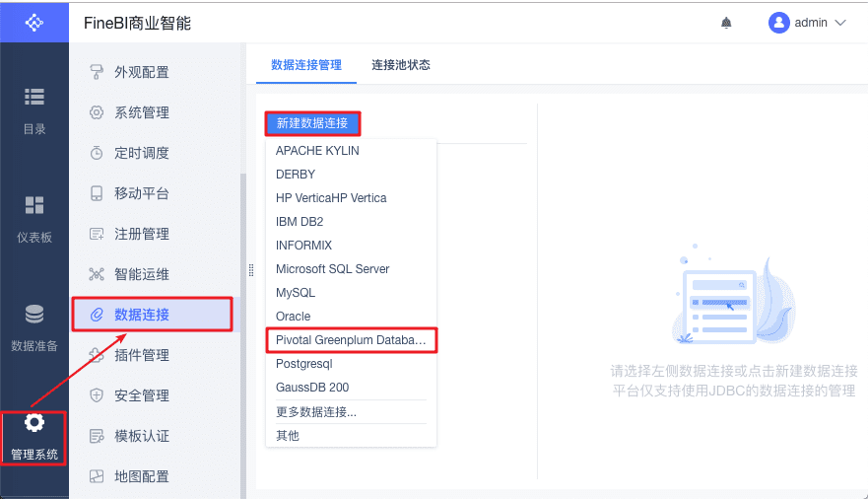868x499 pixels.
Task: Click the FineBI logo icon
Action: (34, 22)
